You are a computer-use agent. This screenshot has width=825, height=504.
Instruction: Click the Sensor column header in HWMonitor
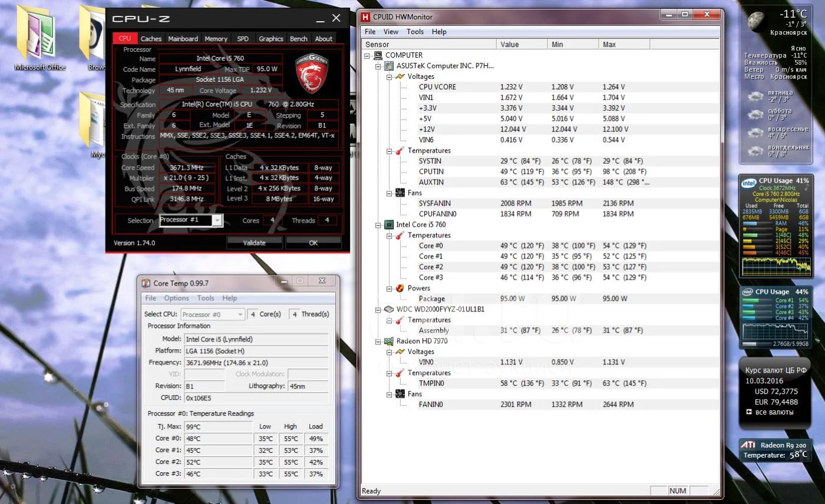[429, 44]
